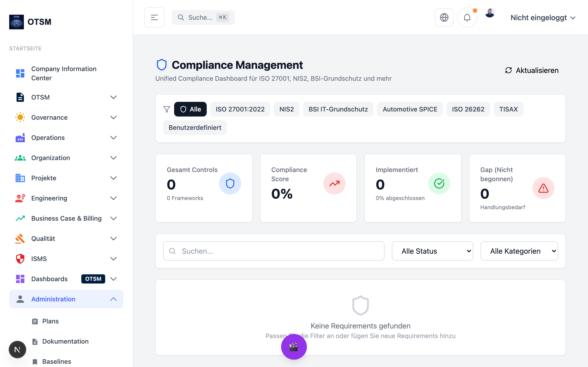Toggle the ISO 27001:2022 filter chip
Viewport: 588px width, 367px height.
point(240,109)
